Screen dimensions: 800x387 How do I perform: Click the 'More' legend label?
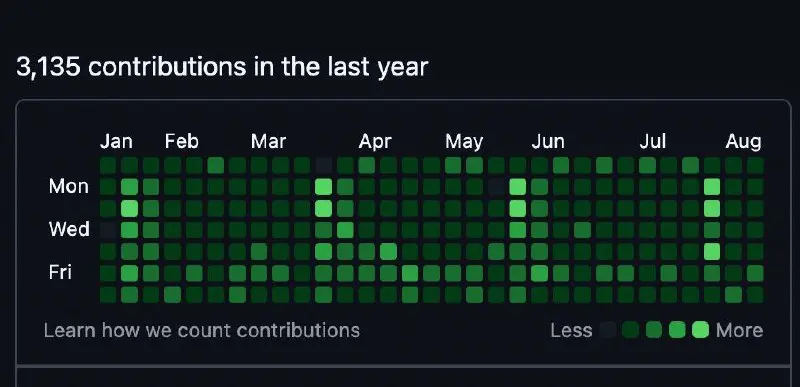(739, 330)
